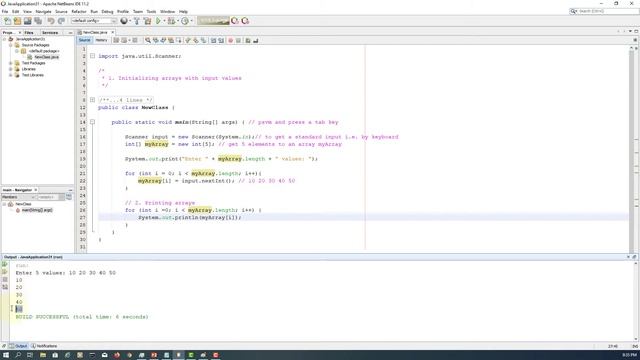Click the Shift Line Left icon

click(213, 40)
